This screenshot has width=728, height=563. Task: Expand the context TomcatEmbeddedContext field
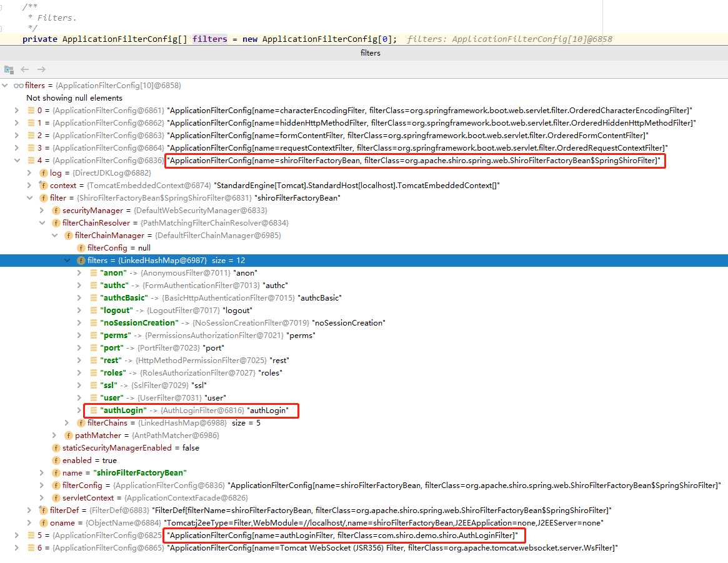29,186
